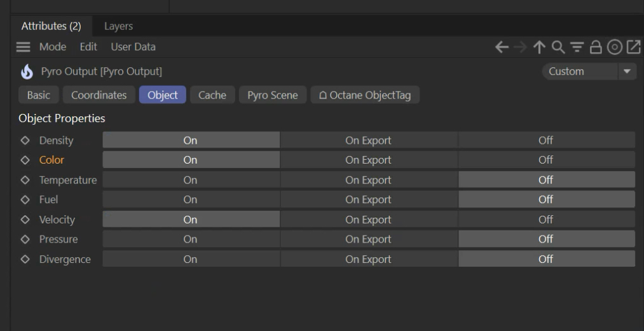Open the Mode menu
This screenshot has height=331, width=644.
(54, 46)
